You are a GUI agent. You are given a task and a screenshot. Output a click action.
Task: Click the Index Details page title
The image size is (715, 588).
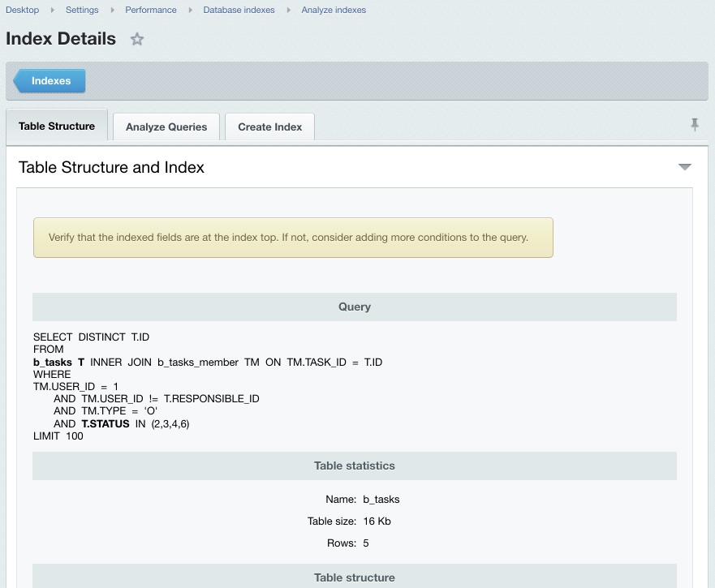point(61,39)
